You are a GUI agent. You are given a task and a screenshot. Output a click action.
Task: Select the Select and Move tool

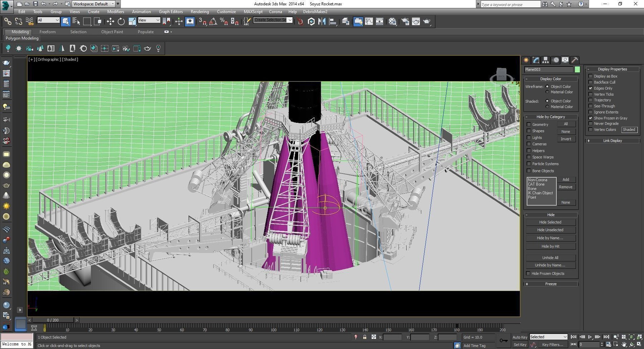coord(110,21)
